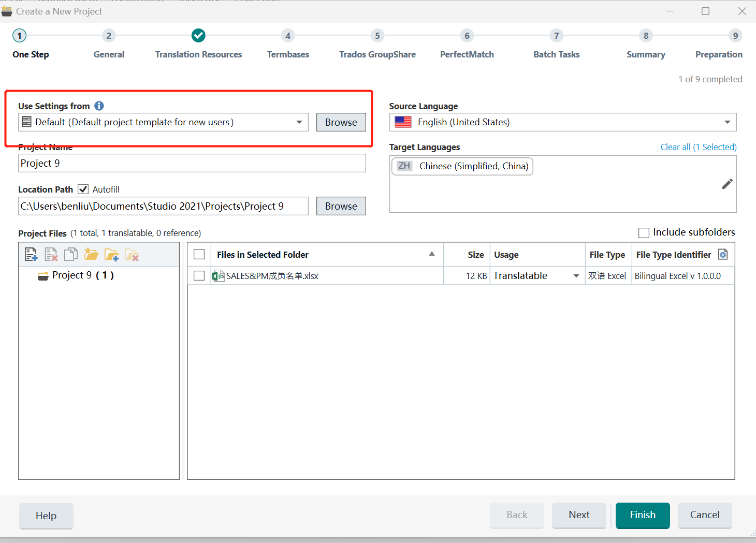Click Browse next to Location Path
756x543 pixels.
click(341, 206)
